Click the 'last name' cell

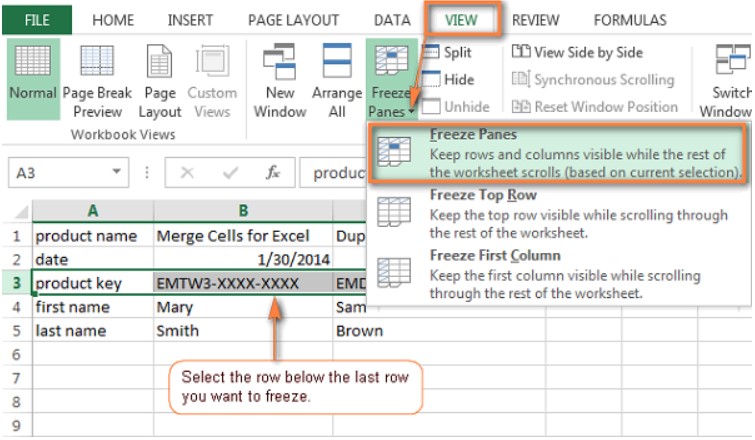click(93, 331)
